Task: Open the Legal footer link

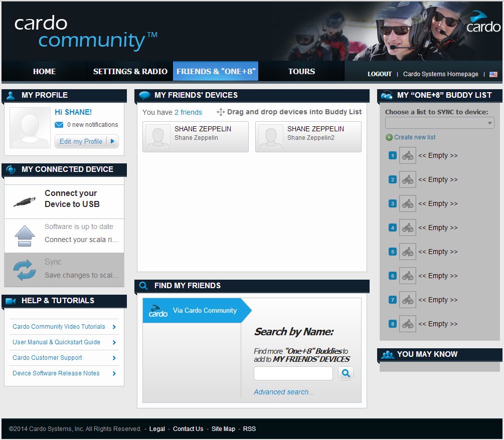Action: (157, 429)
